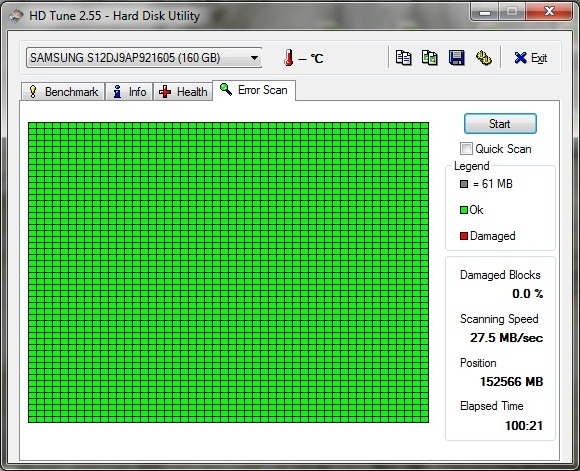Click the 27.5 MB/sec scanning speed value

(506, 338)
